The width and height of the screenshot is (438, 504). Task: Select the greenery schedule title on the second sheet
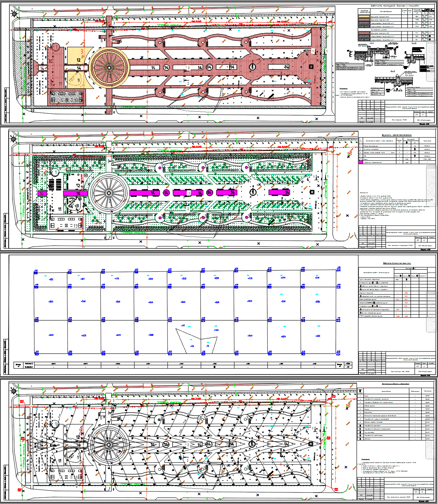pos(397,135)
